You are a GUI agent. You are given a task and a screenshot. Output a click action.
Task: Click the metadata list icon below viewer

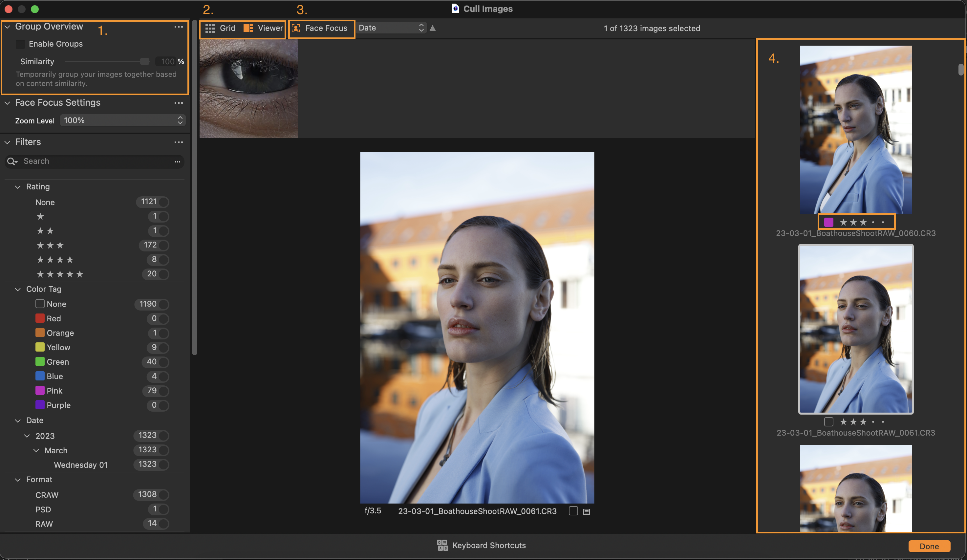click(x=586, y=512)
